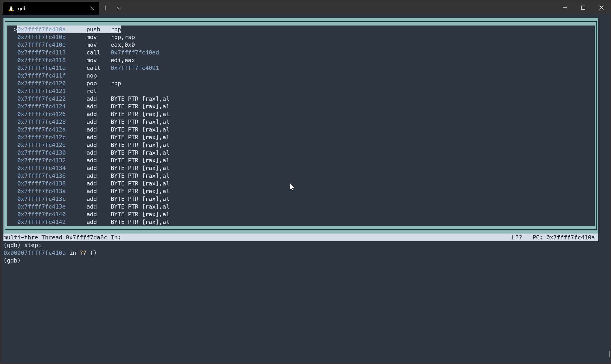This screenshot has height=364, width=611.
Task: Click address 0x7ffff7fc410b in disassembly
Action: [41, 37]
